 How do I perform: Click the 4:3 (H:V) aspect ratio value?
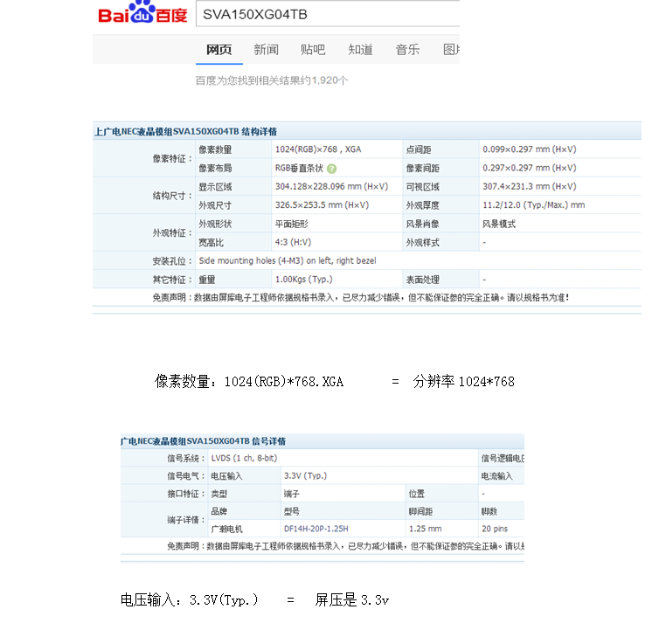tap(293, 242)
